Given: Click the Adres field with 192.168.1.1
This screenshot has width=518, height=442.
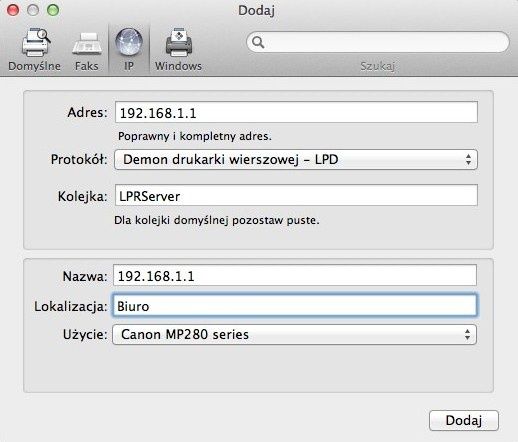Looking at the screenshot, I should [296, 112].
